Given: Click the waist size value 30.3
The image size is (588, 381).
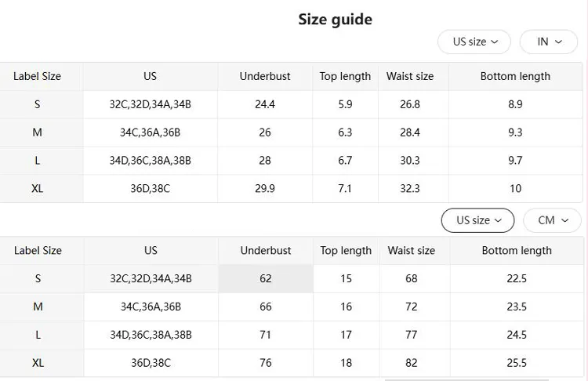Looking at the screenshot, I should pyautogui.click(x=410, y=161).
